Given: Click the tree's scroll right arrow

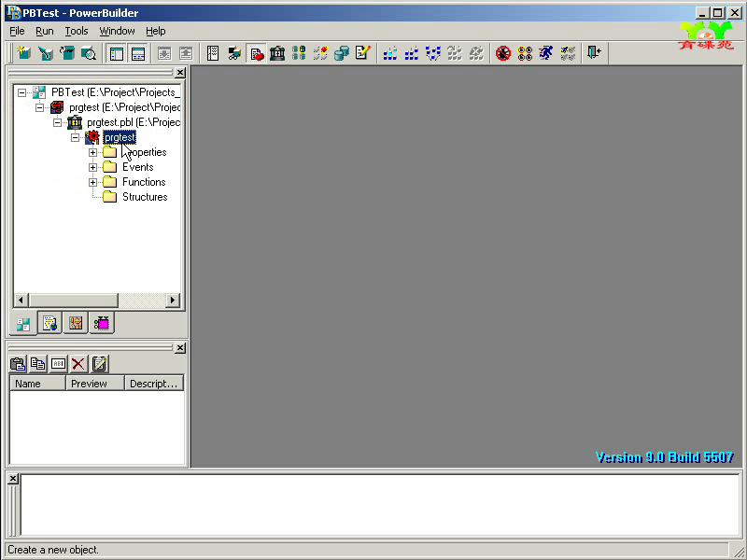Looking at the screenshot, I should (x=173, y=300).
